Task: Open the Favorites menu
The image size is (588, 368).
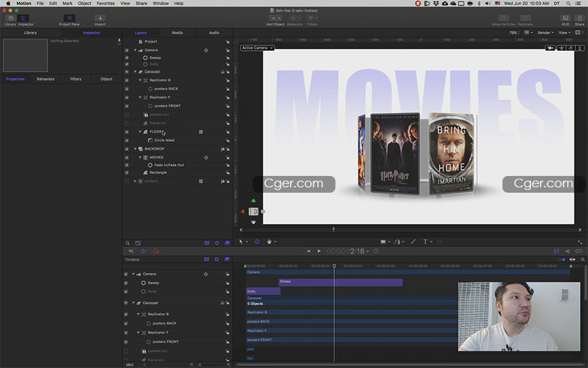Action: [x=106, y=3]
